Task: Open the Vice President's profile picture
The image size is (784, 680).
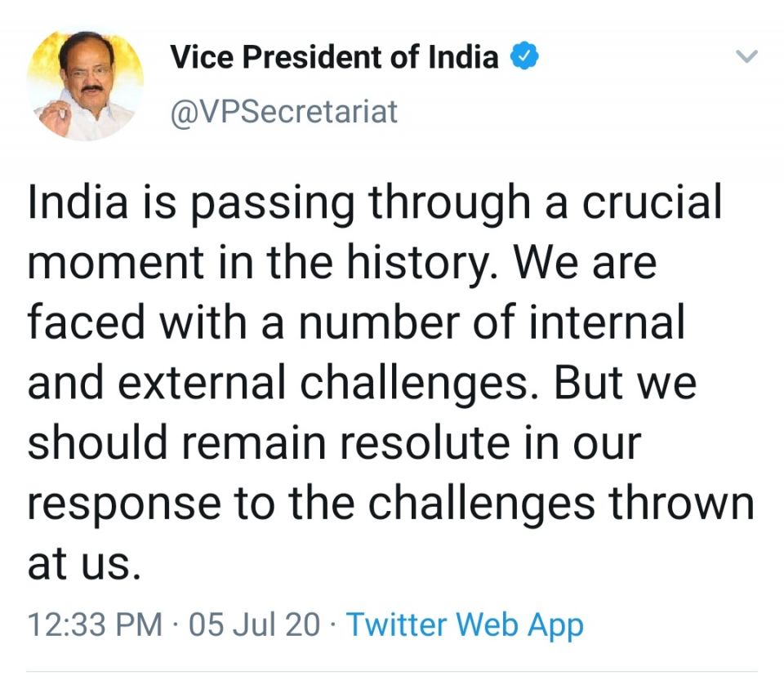Action: point(85,83)
